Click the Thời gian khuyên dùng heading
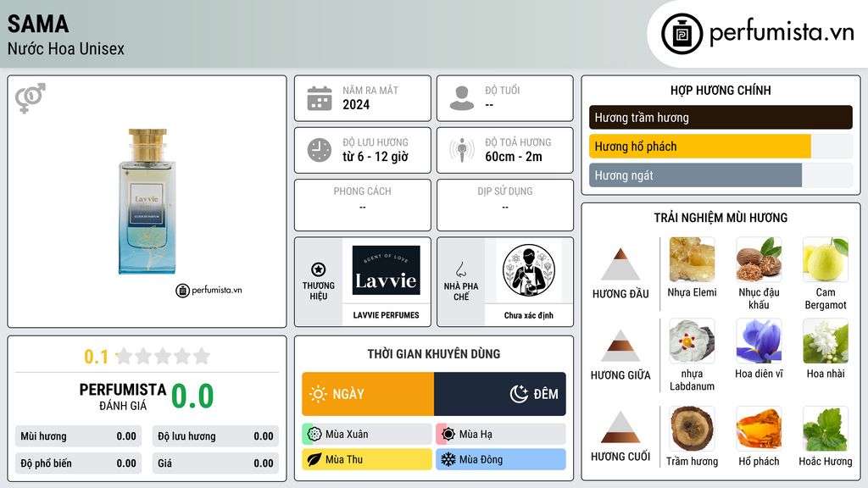This screenshot has width=868, height=488. [433, 353]
